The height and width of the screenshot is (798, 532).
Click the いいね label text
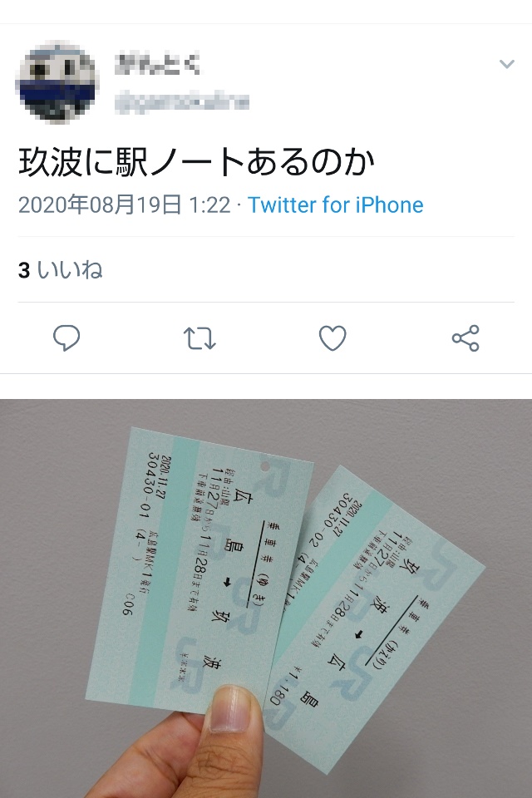(70, 269)
